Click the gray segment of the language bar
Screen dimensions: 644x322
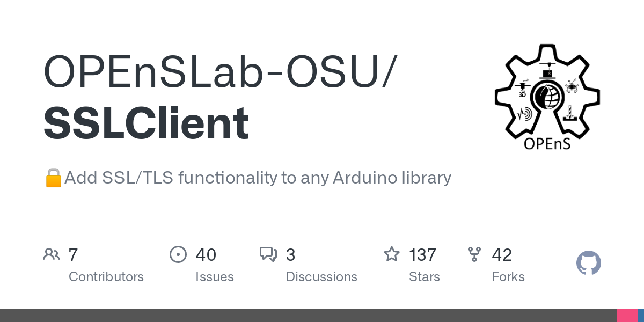click(x=306, y=316)
